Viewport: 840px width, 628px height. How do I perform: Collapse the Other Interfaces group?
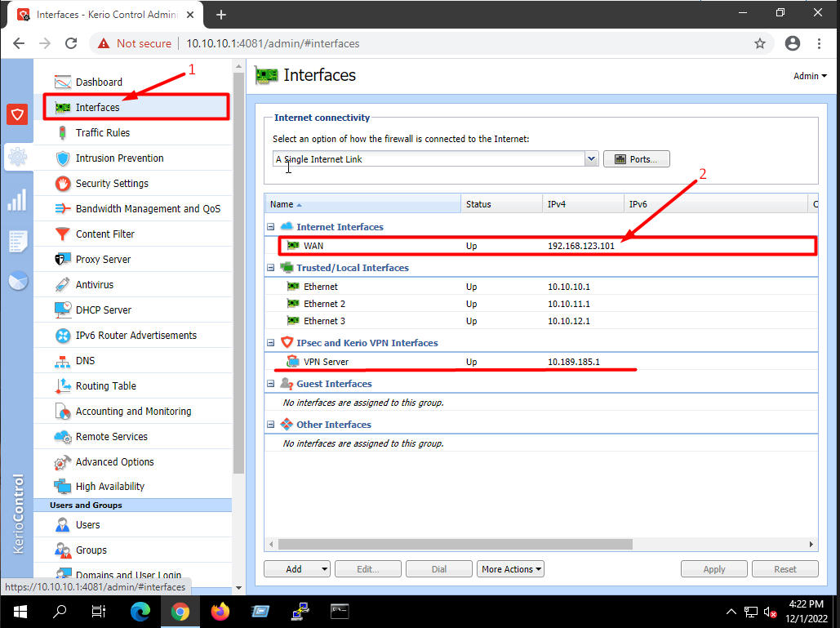271,425
